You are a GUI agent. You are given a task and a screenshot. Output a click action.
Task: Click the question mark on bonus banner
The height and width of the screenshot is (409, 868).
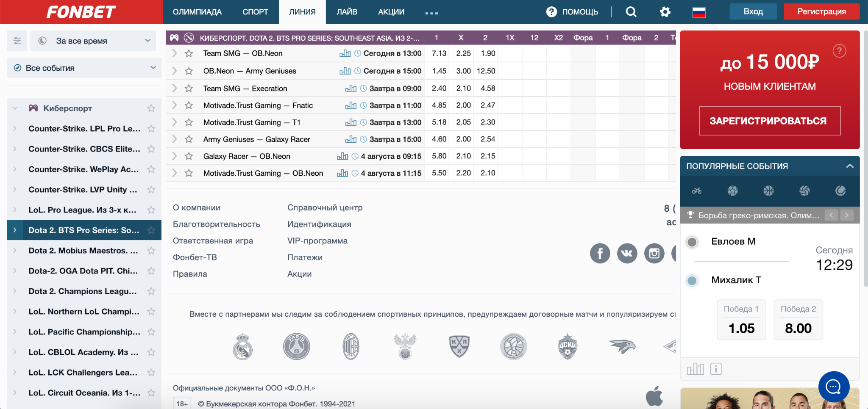pos(839,51)
